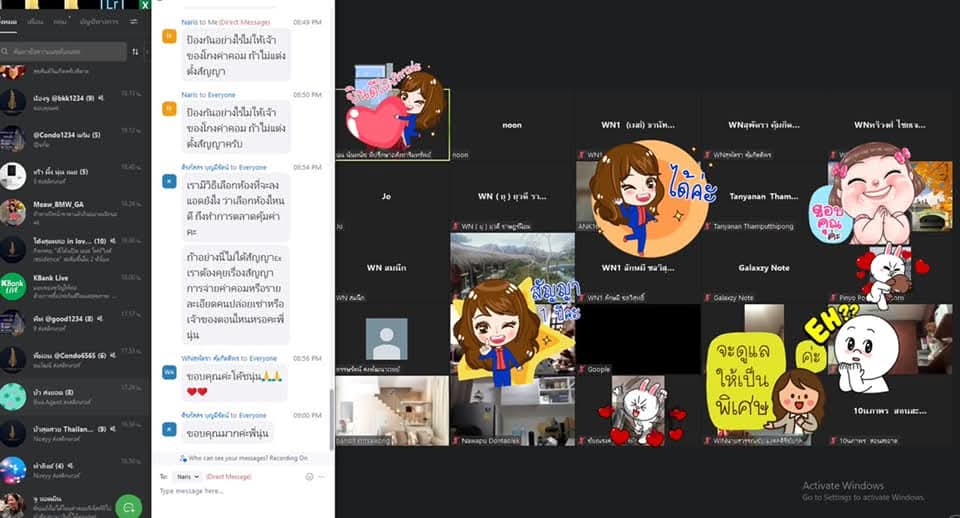This screenshot has width=960, height=518.
Task: Open the @Condo1234 group chat
Action: (70, 137)
